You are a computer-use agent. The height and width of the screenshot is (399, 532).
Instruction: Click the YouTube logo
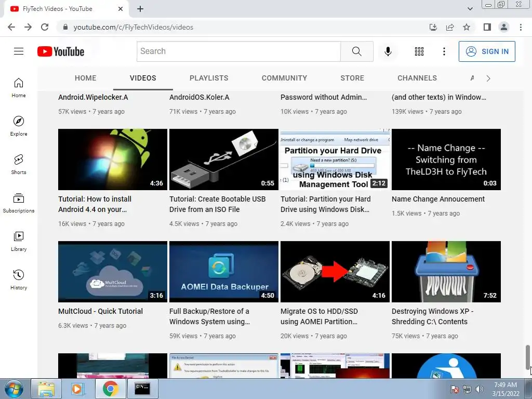click(61, 51)
